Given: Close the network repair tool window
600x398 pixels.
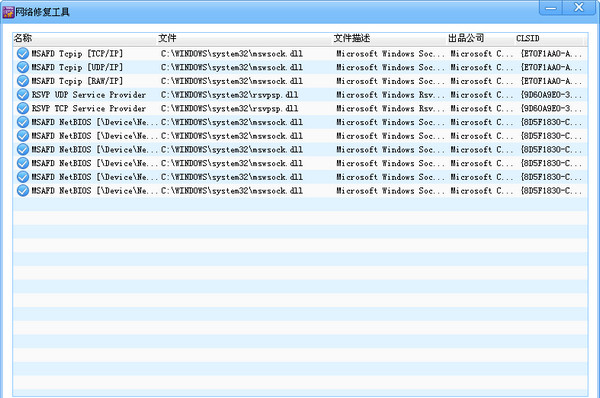Looking at the screenshot, I should (579, 8).
